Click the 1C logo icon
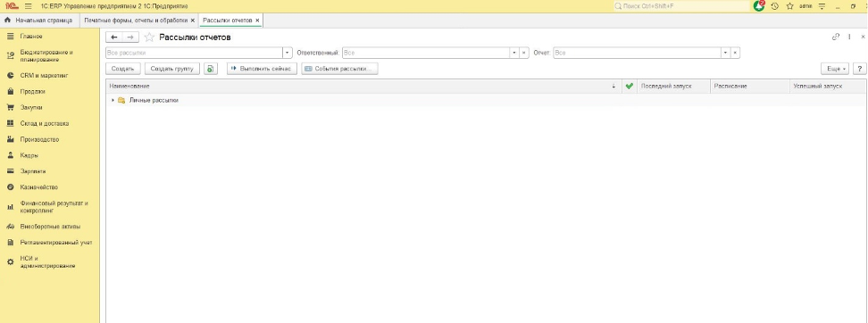868x323 pixels. pyautogui.click(x=11, y=6)
